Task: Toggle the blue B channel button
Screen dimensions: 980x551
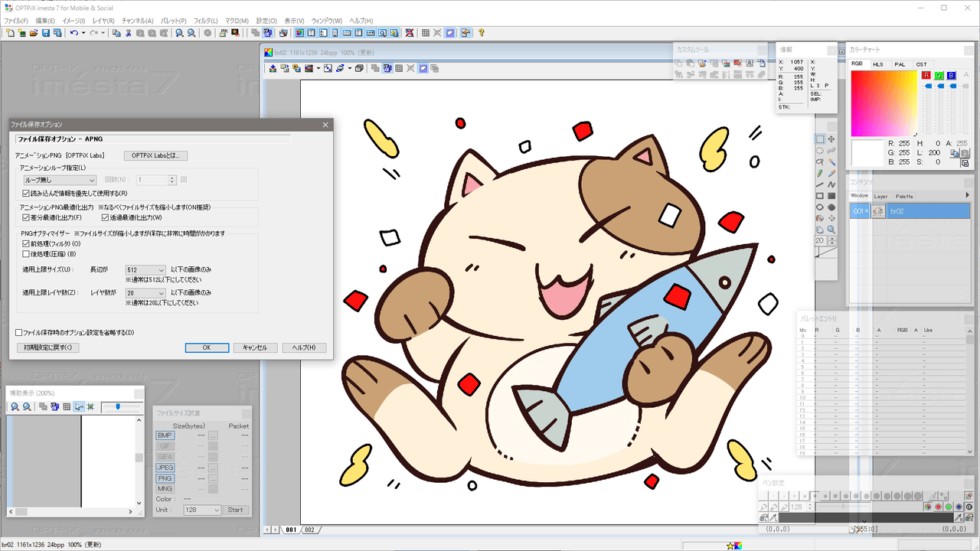Action: pos(951,75)
